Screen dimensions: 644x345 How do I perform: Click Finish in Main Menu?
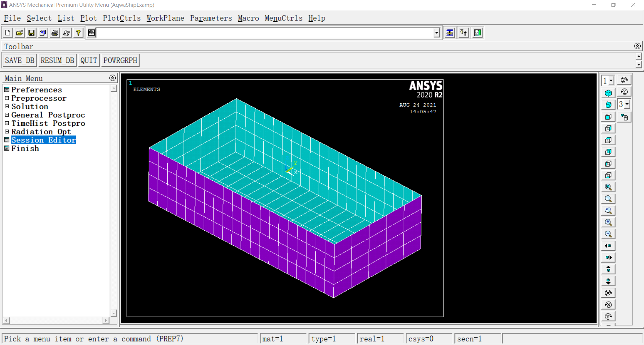tap(25, 149)
